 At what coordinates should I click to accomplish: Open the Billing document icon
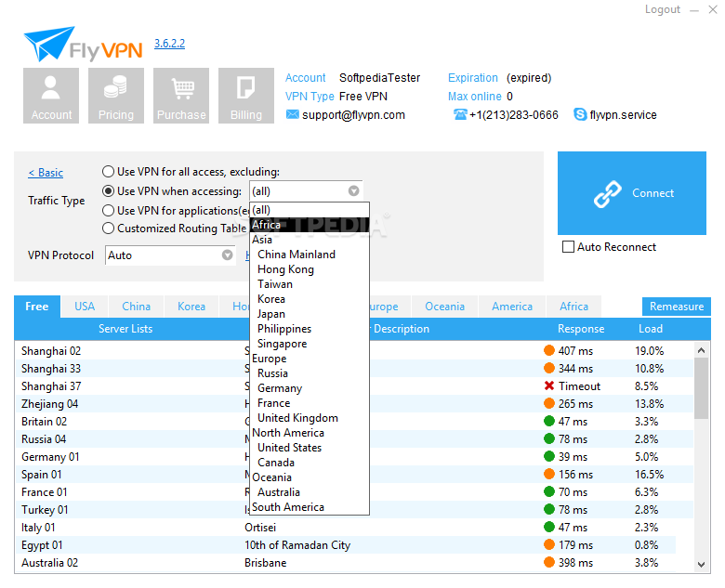pos(246,96)
